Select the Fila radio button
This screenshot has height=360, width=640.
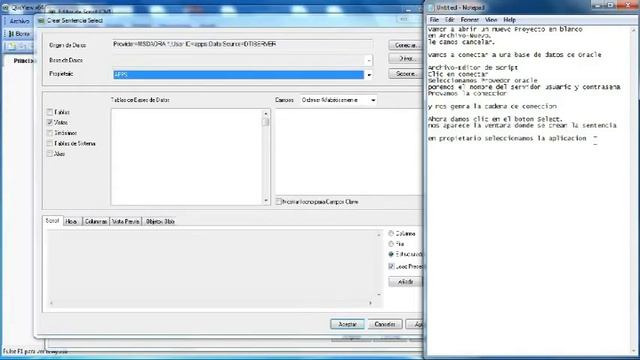pyautogui.click(x=391, y=244)
